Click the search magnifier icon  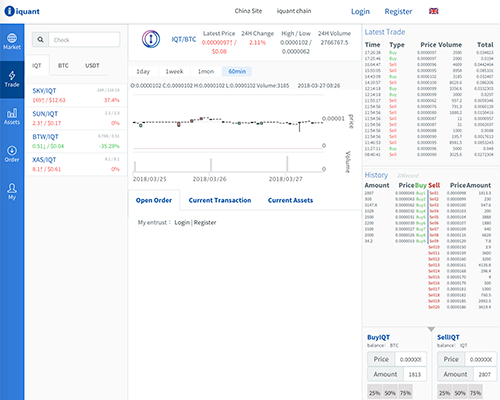click(x=40, y=40)
